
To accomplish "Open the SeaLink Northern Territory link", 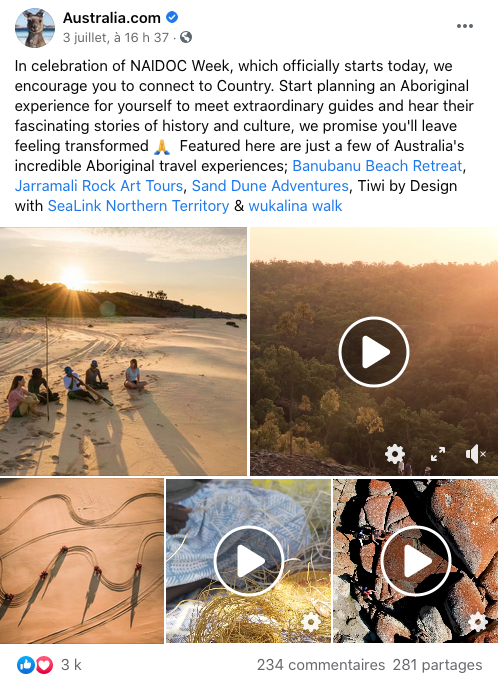I will pyautogui.click(x=138, y=206).
